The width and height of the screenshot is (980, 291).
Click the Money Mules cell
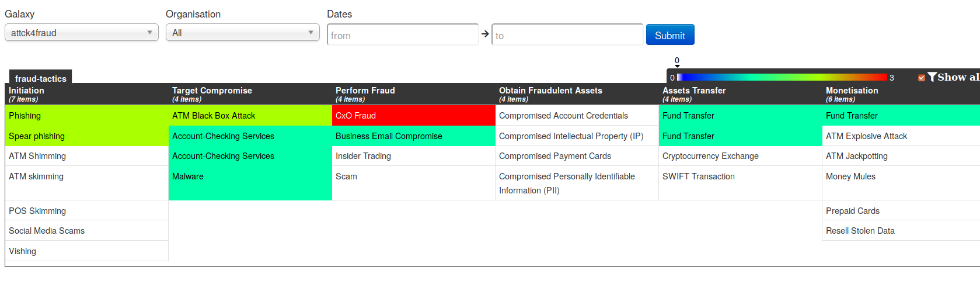[901, 176]
